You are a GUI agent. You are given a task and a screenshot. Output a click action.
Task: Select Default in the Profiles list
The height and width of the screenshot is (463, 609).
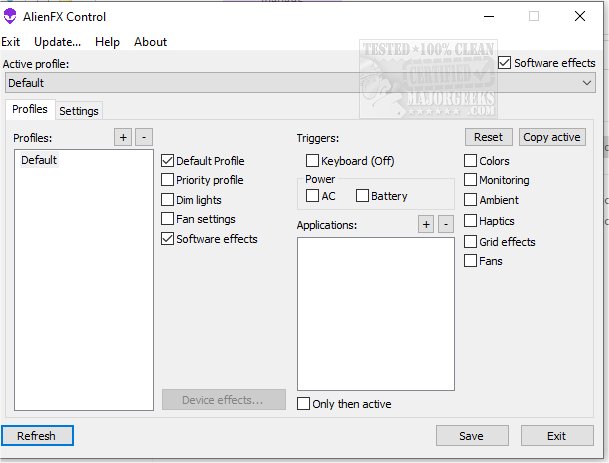click(x=39, y=160)
